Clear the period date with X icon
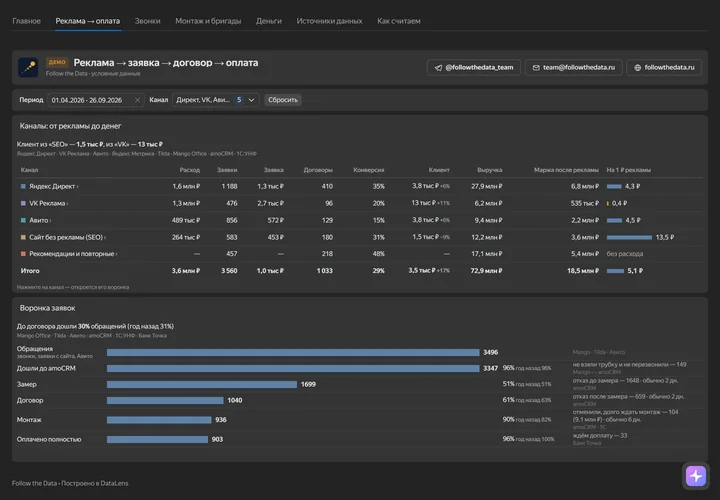Viewport: 720px width, 500px height. coord(137,100)
